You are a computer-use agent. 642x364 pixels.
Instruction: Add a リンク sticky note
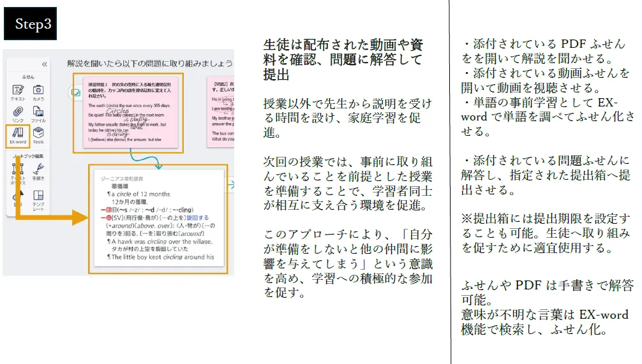click(17, 114)
